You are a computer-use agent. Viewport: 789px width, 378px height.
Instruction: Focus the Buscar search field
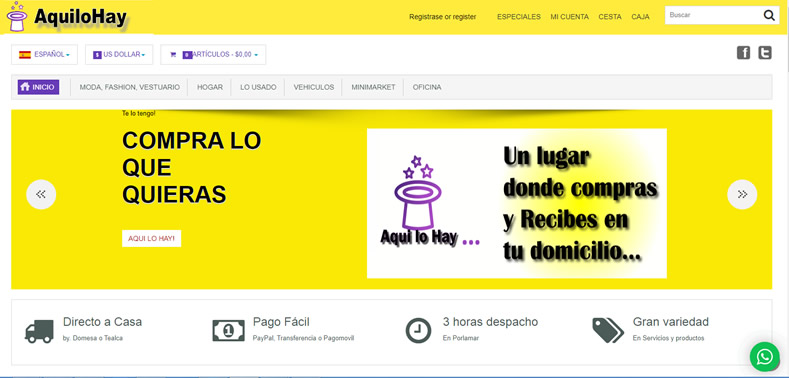(x=714, y=15)
